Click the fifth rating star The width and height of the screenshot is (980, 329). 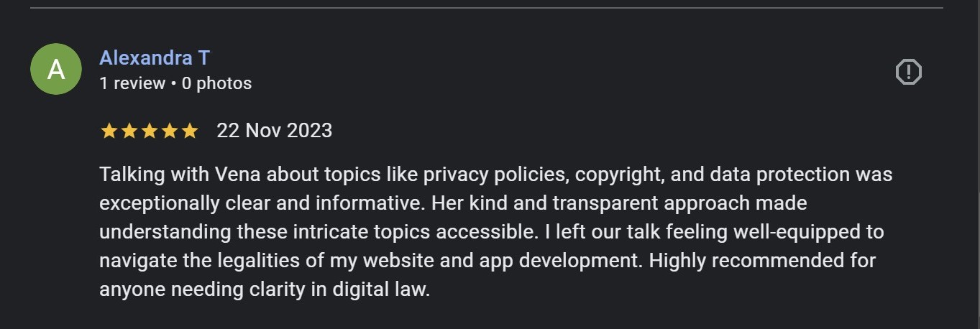click(x=190, y=131)
